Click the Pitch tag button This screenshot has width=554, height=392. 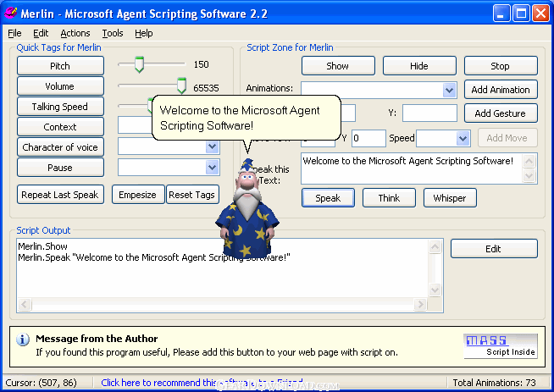[60, 66]
